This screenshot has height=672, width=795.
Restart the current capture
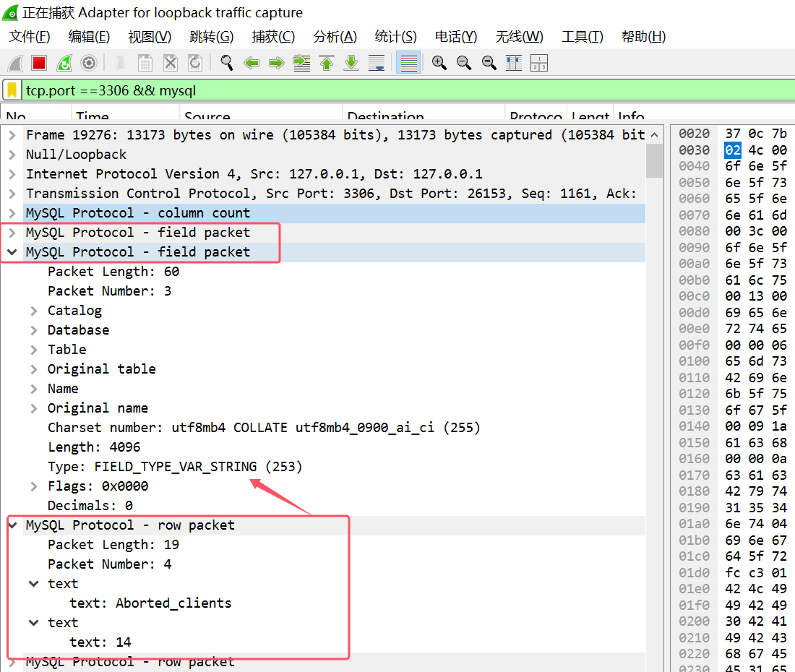pos(64,64)
